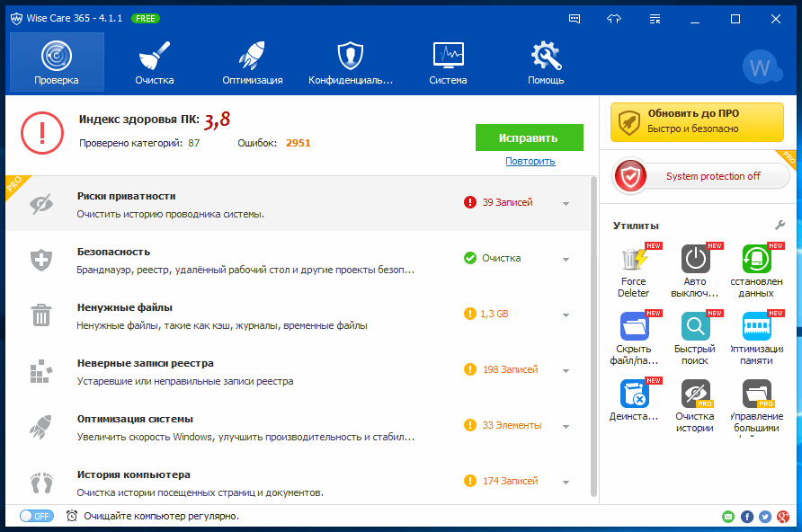Click the main list vertical scrollbar
This screenshot has width=802, height=532.
click(593, 336)
